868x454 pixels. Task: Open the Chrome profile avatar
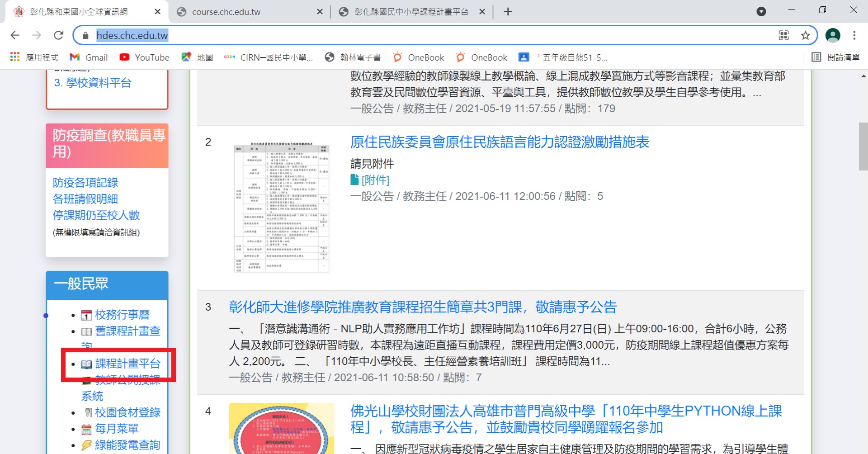[x=833, y=35]
